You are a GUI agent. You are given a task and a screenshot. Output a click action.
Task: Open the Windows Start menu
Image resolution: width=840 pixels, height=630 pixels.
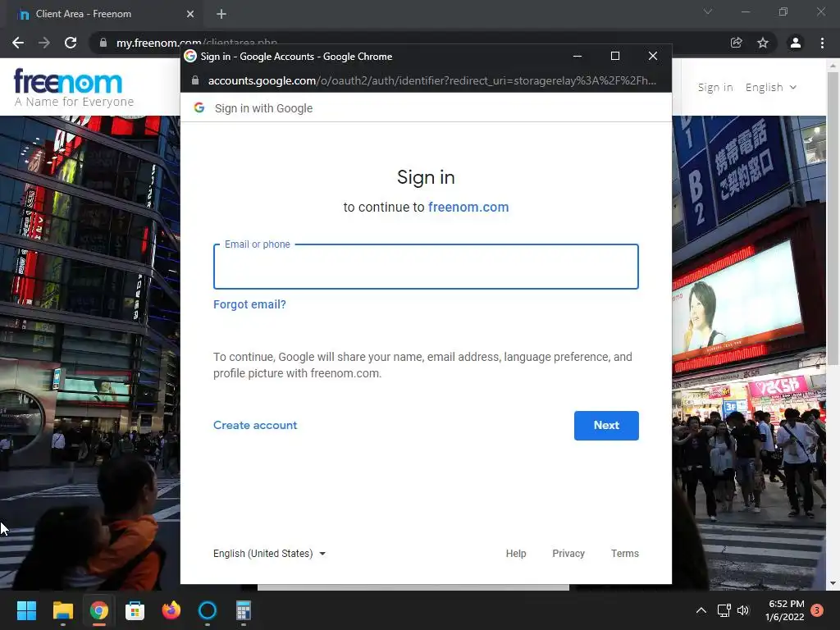click(26, 610)
